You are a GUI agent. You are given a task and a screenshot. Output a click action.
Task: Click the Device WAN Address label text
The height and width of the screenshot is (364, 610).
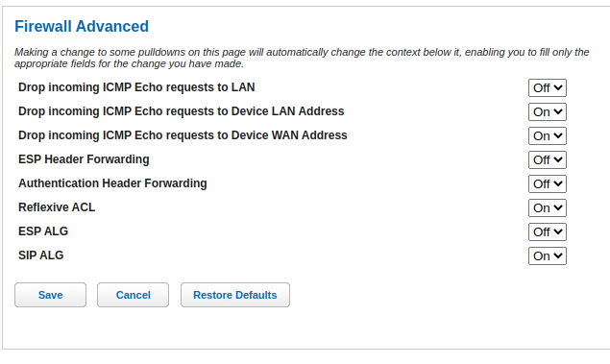point(183,135)
